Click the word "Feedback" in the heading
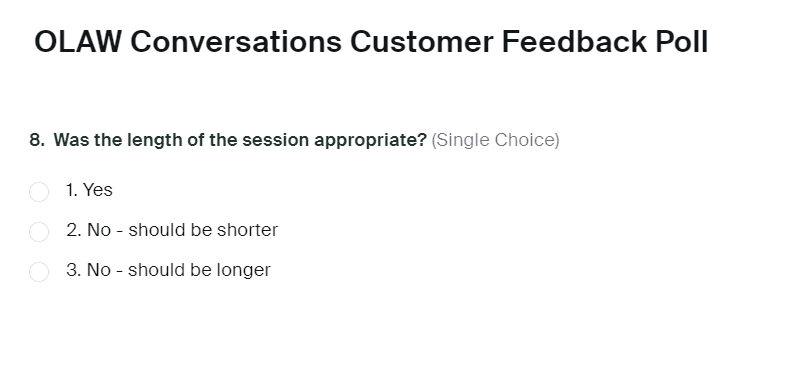This screenshot has width=788, height=389. (574, 42)
